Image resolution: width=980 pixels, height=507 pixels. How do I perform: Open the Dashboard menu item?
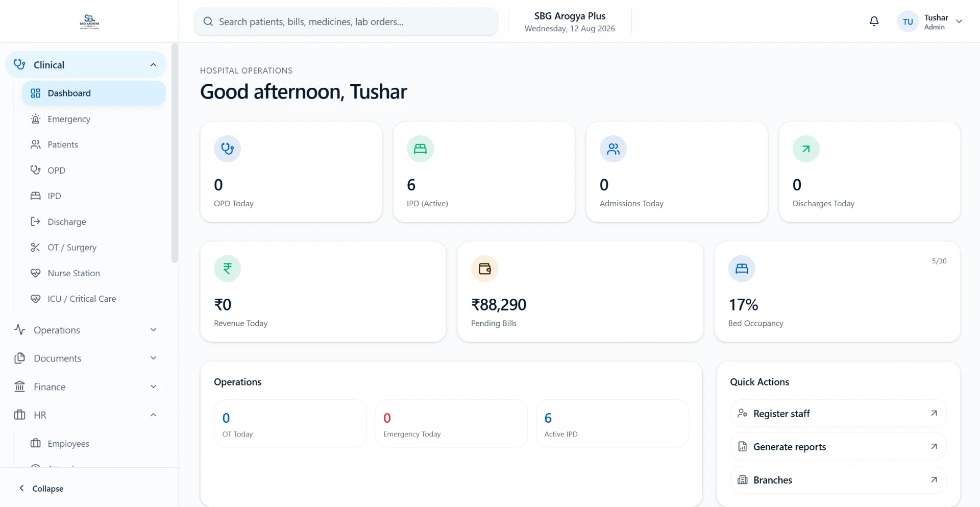click(x=94, y=93)
